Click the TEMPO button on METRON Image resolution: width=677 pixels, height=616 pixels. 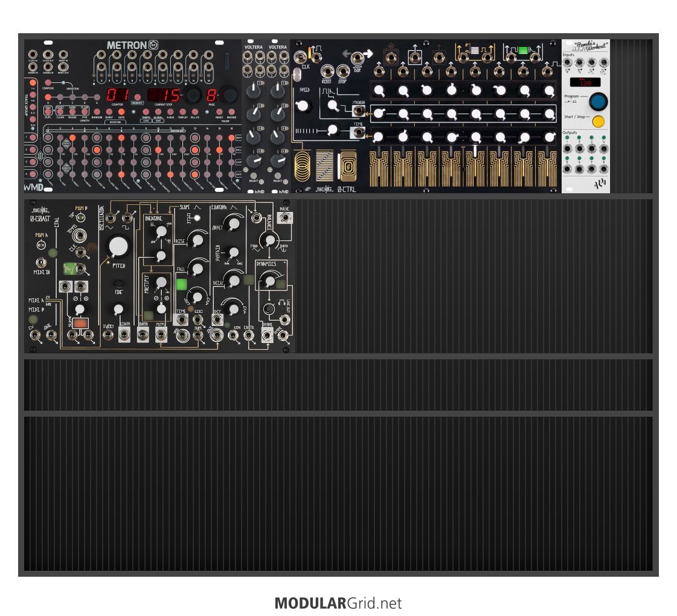pyautogui.click(x=146, y=112)
